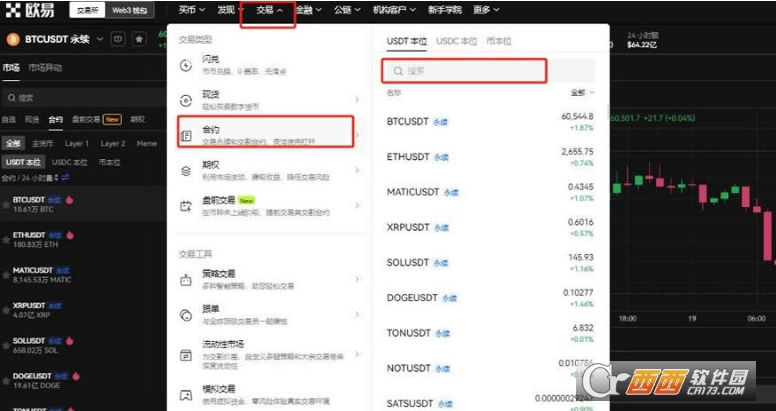Switch to Web3 钱包 mode
This screenshot has width=776, height=411.
pos(127,11)
